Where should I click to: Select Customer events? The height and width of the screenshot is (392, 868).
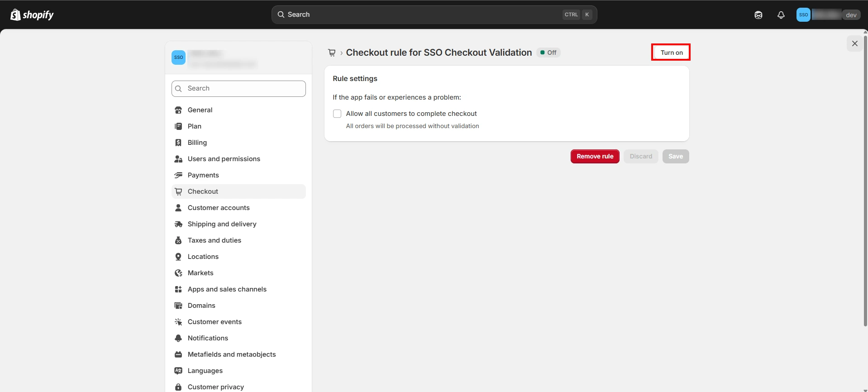[238, 322]
